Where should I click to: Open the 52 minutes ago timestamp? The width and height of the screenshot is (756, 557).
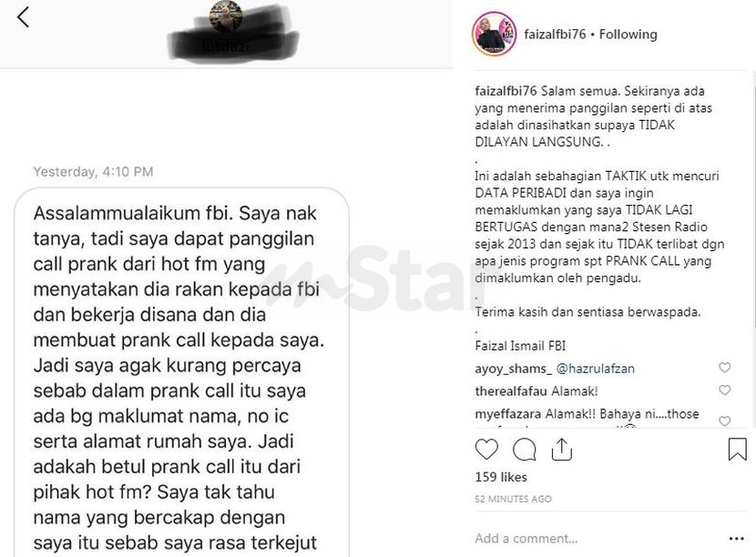(513, 499)
